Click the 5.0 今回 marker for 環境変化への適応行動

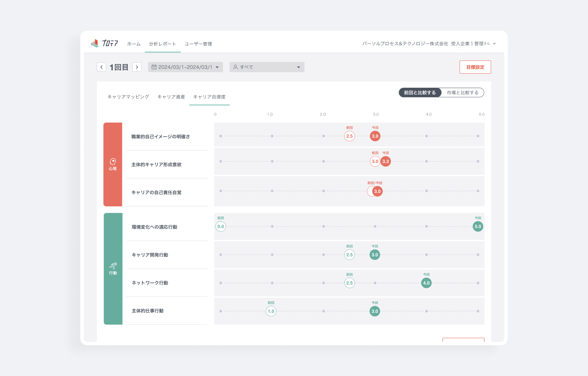pos(478,227)
